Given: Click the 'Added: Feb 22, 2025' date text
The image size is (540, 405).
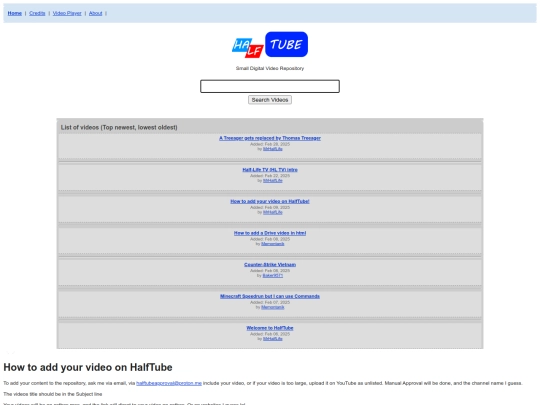Looking at the screenshot, I should (270, 176).
